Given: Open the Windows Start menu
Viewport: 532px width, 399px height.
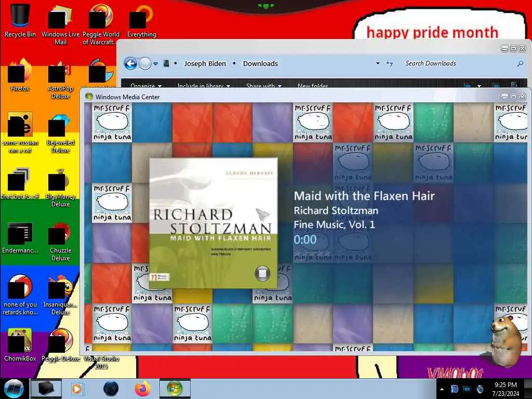Looking at the screenshot, I should 14,389.
